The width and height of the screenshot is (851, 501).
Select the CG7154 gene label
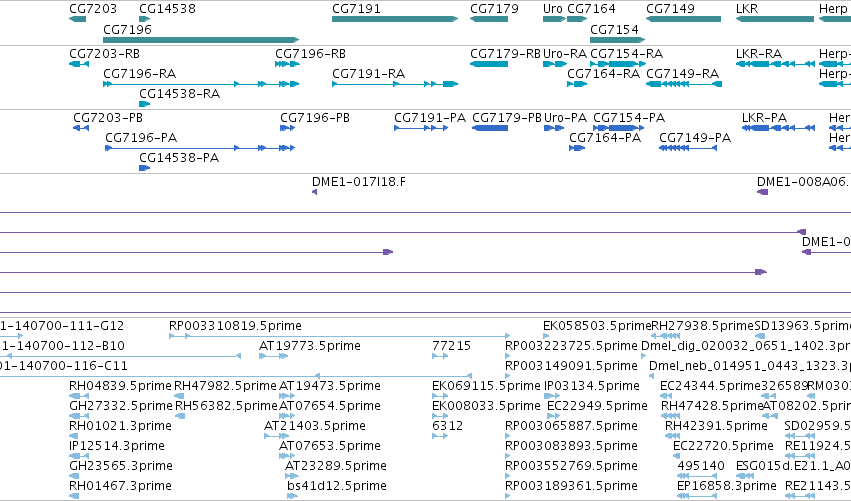[614, 29]
